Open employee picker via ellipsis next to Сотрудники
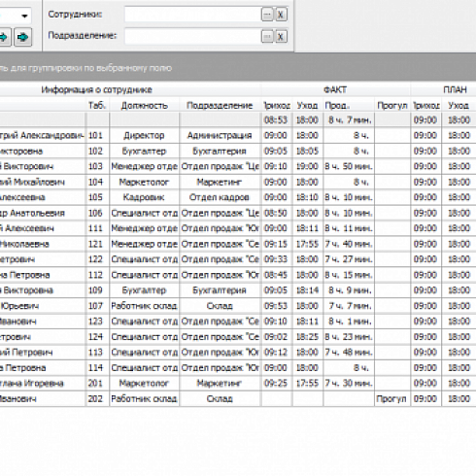Image resolution: width=476 pixels, height=476 pixels. tap(267, 15)
